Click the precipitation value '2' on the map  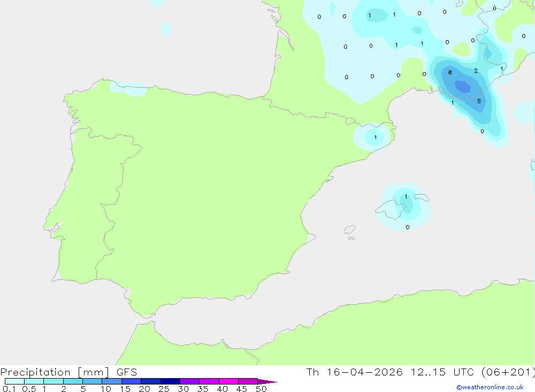[476, 71]
